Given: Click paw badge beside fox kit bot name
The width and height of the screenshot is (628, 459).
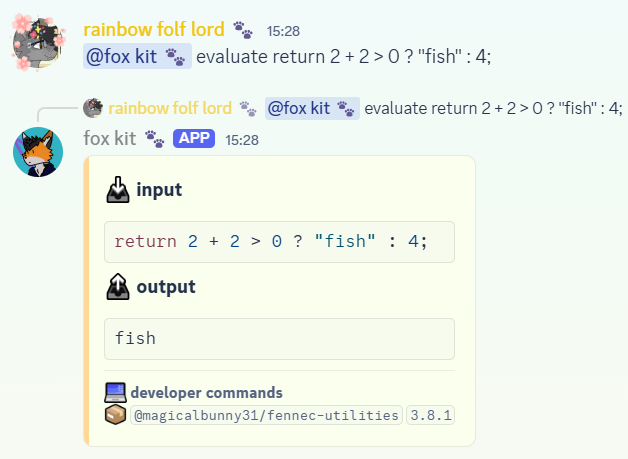Looking at the screenshot, I should (x=155, y=139).
